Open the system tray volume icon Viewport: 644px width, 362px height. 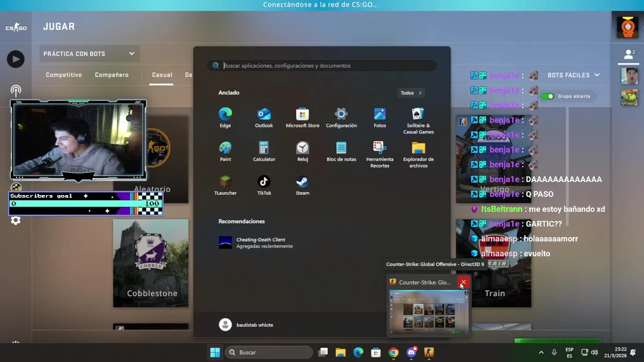(594, 352)
